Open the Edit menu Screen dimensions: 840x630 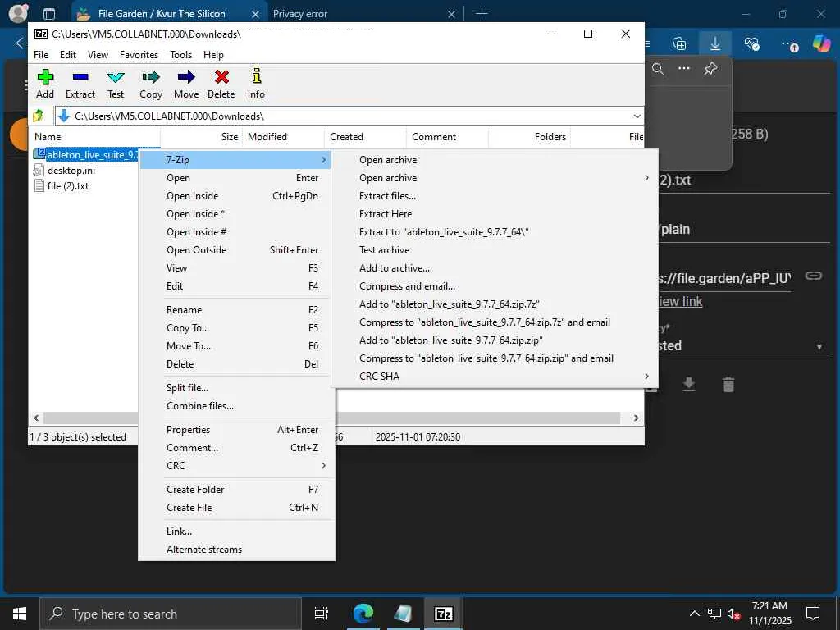(67, 55)
